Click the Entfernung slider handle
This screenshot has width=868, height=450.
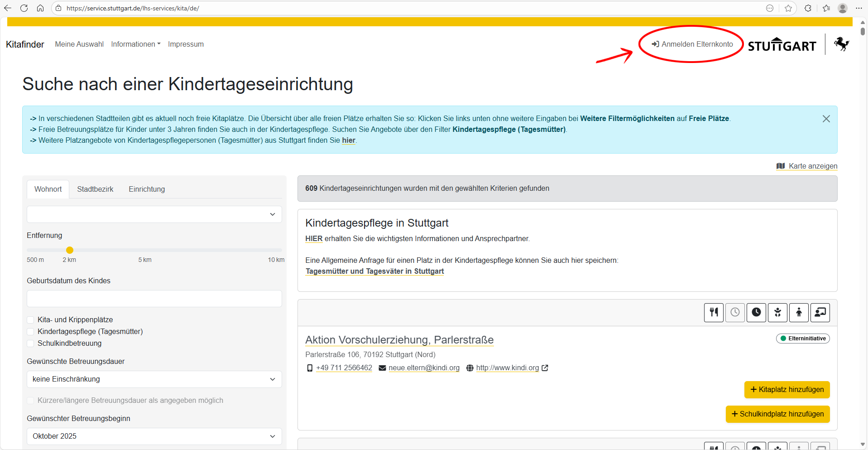[x=70, y=250]
